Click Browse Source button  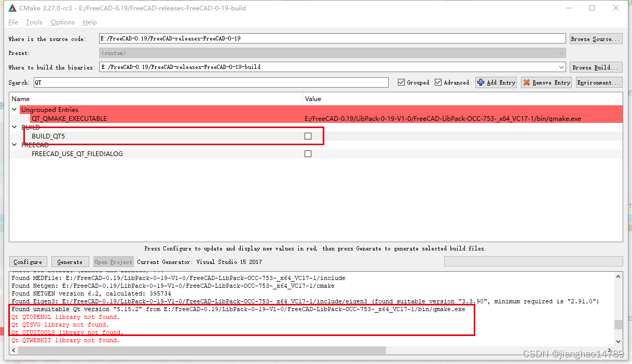point(596,39)
